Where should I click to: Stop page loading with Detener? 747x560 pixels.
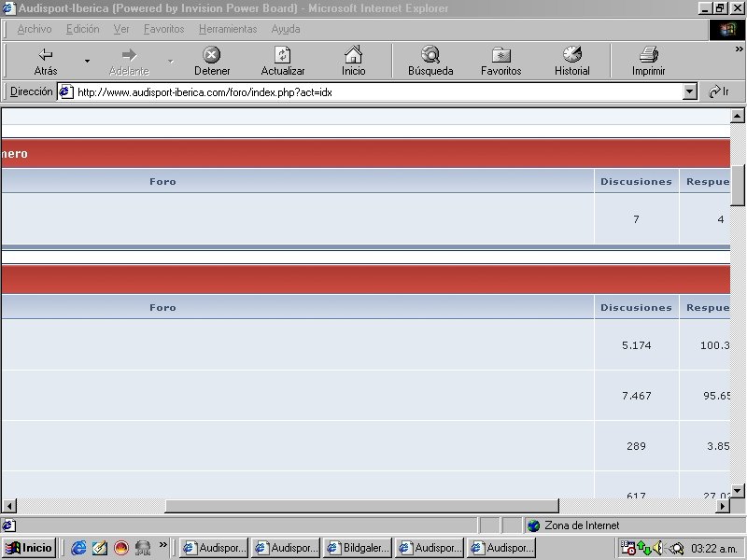212,61
